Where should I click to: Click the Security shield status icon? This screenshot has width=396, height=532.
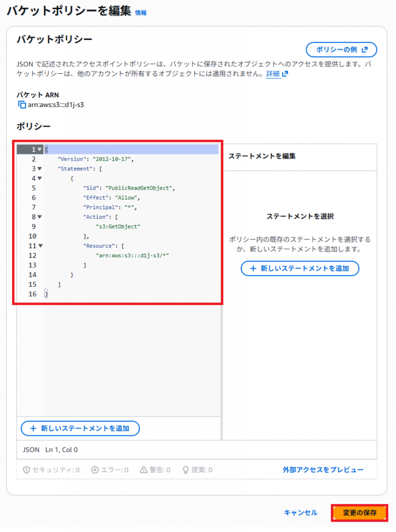pyautogui.click(x=27, y=470)
